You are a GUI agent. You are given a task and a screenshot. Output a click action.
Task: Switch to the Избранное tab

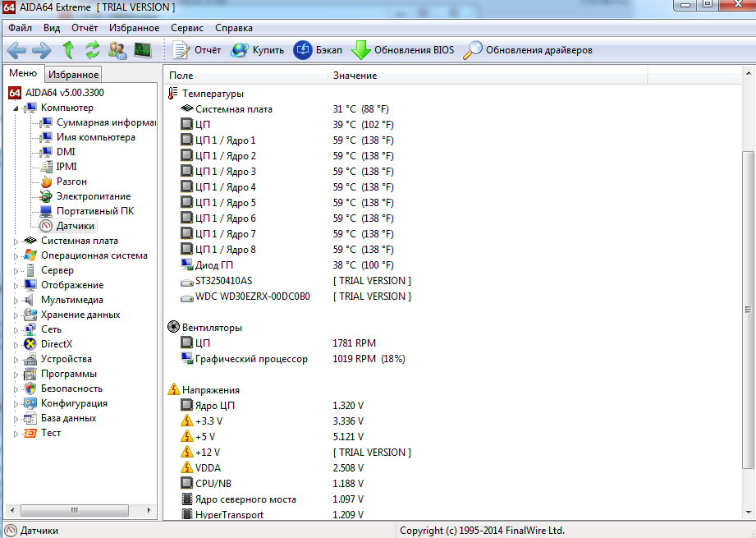pos(73,74)
